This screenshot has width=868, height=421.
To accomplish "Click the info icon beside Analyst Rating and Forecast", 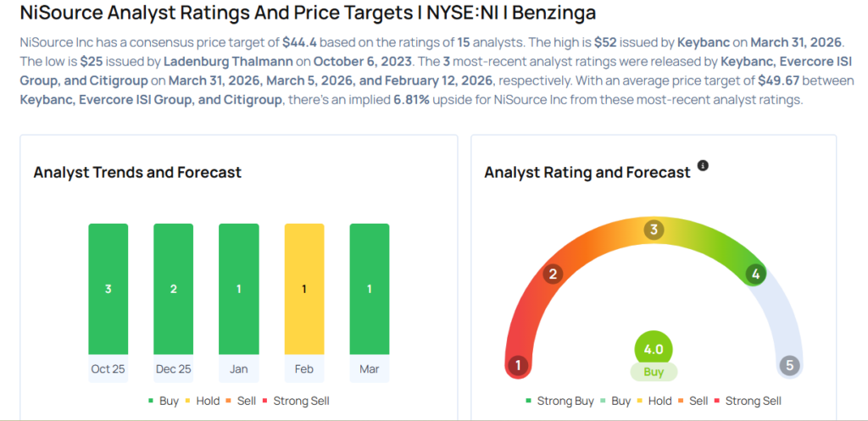I will point(703,165).
